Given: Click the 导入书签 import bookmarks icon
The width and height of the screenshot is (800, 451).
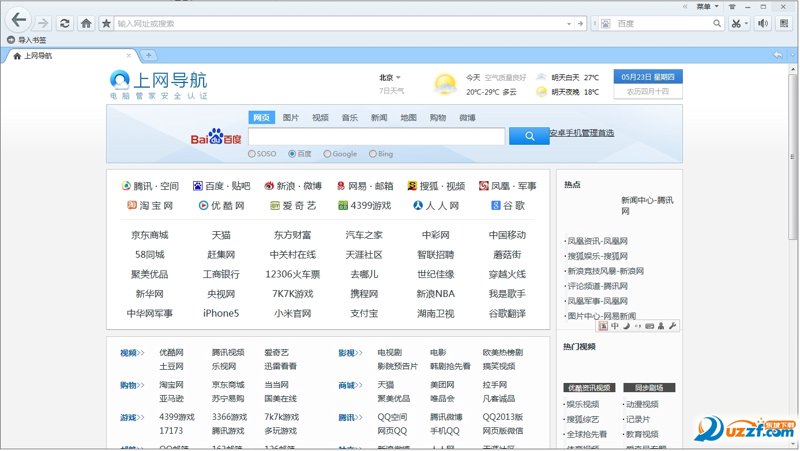Looking at the screenshot, I should pos(11,40).
